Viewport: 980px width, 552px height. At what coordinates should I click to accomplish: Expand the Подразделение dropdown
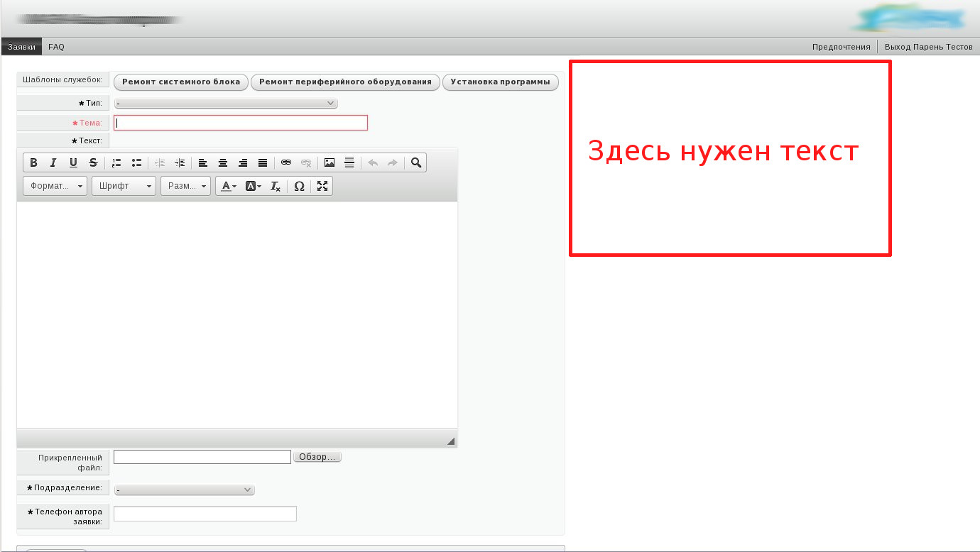[x=184, y=490]
